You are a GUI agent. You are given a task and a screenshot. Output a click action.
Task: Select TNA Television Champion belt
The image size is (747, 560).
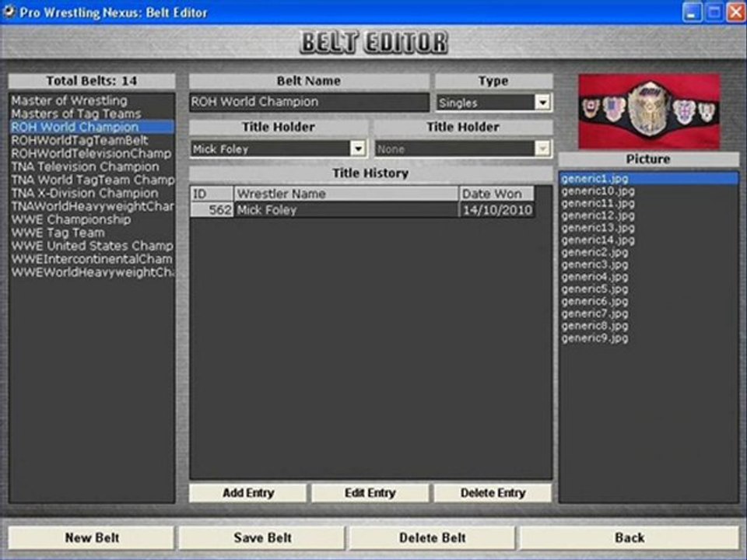click(92, 166)
